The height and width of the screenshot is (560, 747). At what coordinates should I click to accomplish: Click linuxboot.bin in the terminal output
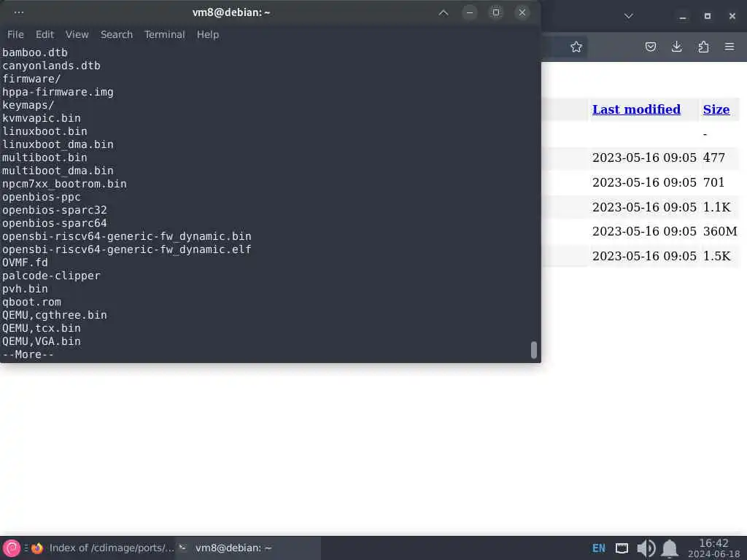tap(44, 131)
